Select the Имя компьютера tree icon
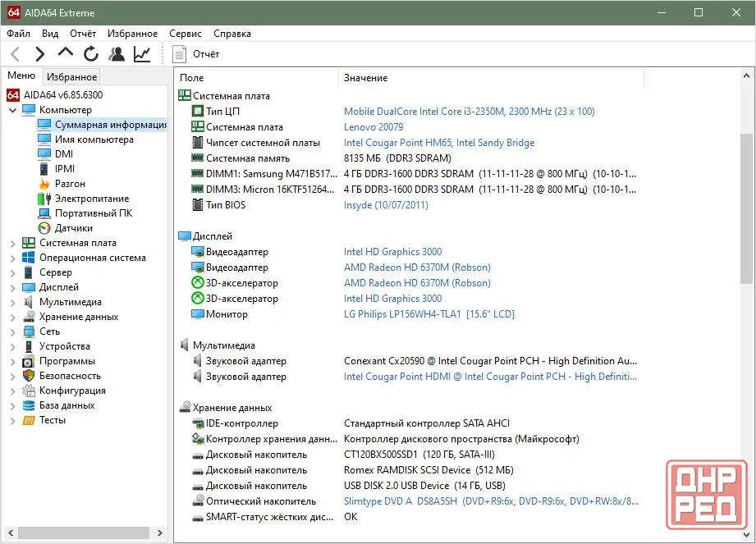 (44, 139)
